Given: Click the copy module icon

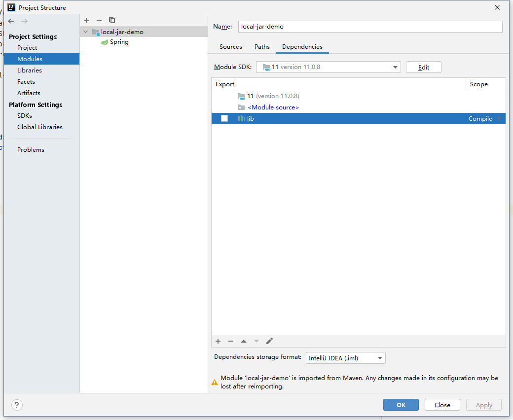Looking at the screenshot, I should click(112, 20).
